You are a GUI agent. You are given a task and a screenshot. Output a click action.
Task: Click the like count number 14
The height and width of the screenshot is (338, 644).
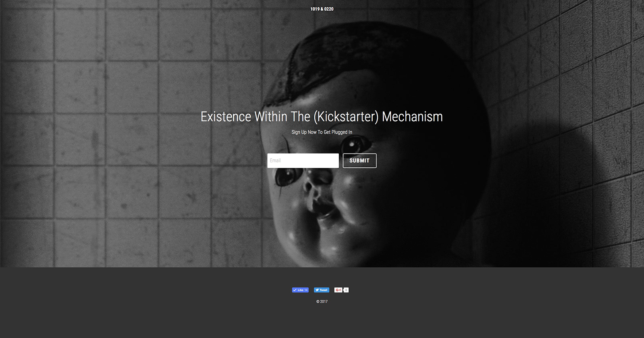[306, 290]
